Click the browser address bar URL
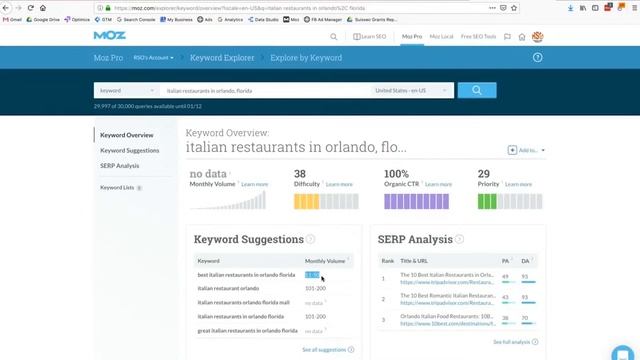 (240, 8)
